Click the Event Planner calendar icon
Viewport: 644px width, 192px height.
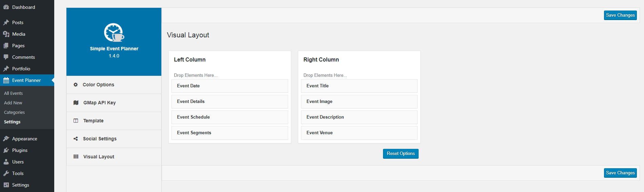pos(6,80)
